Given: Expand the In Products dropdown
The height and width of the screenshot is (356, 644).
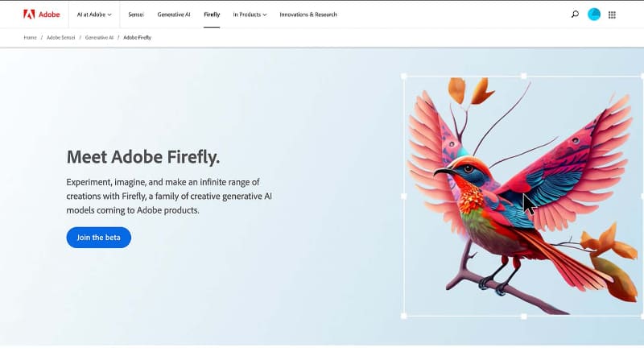Looking at the screenshot, I should click(250, 14).
